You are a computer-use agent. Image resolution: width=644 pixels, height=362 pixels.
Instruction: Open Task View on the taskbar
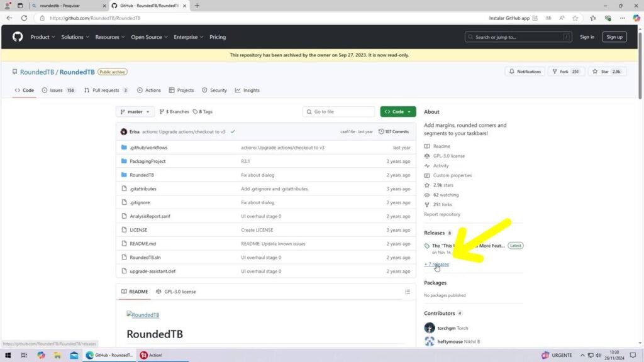[25, 356]
